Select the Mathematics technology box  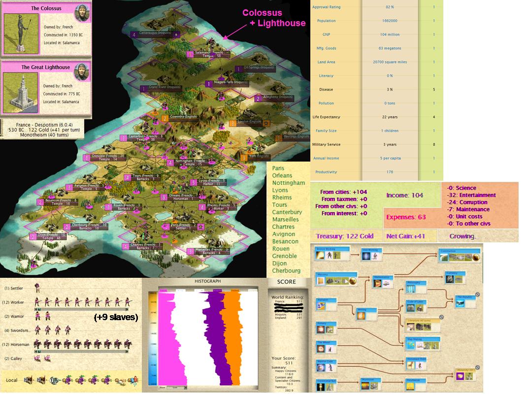(x=383, y=282)
